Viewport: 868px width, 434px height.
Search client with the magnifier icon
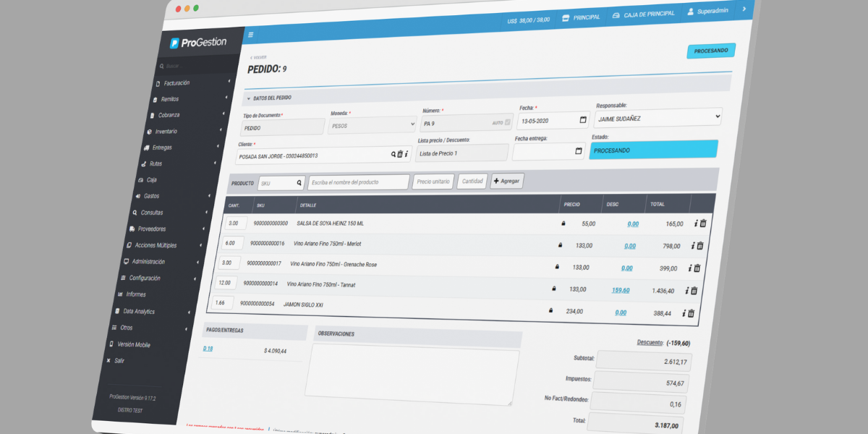coord(393,154)
